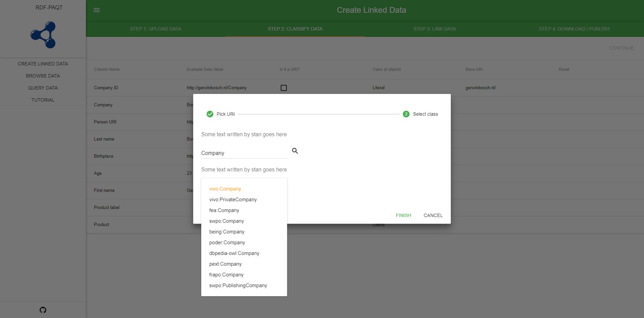Click the FINISH button in dialog
The height and width of the screenshot is (318, 644).
[403, 215]
